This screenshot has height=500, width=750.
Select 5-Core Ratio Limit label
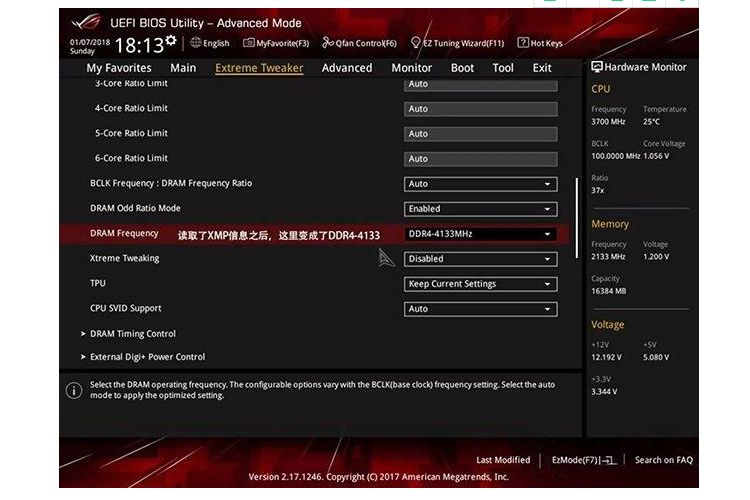click(x=131, y=133)
